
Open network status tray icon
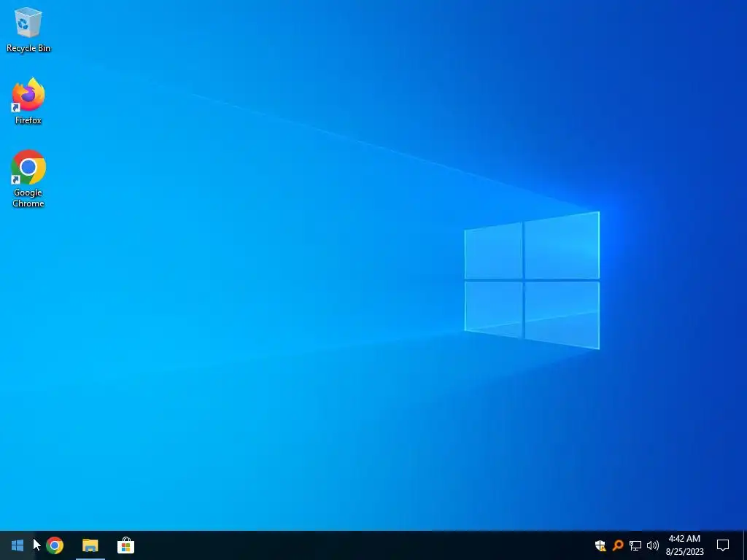tap(635, 545)
